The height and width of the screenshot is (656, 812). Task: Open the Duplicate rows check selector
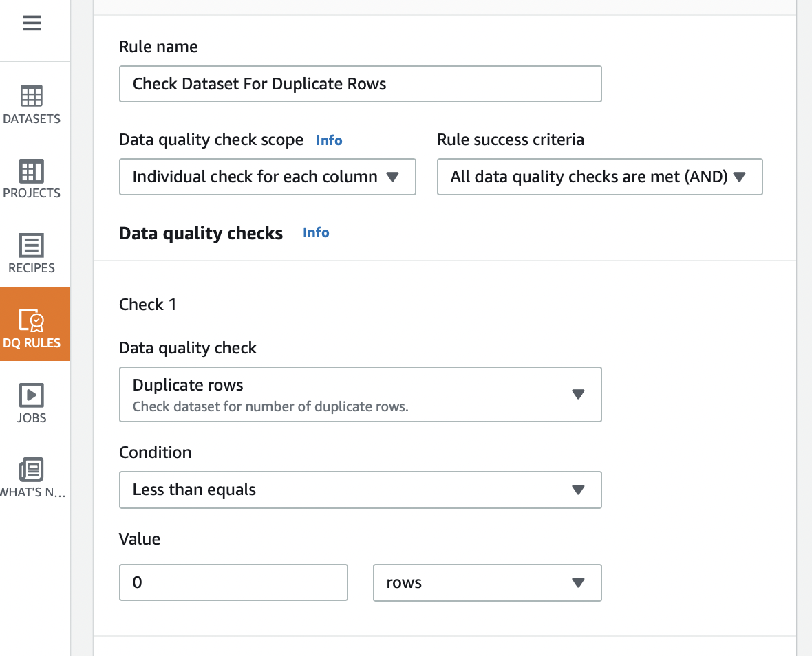click(344, 394)
